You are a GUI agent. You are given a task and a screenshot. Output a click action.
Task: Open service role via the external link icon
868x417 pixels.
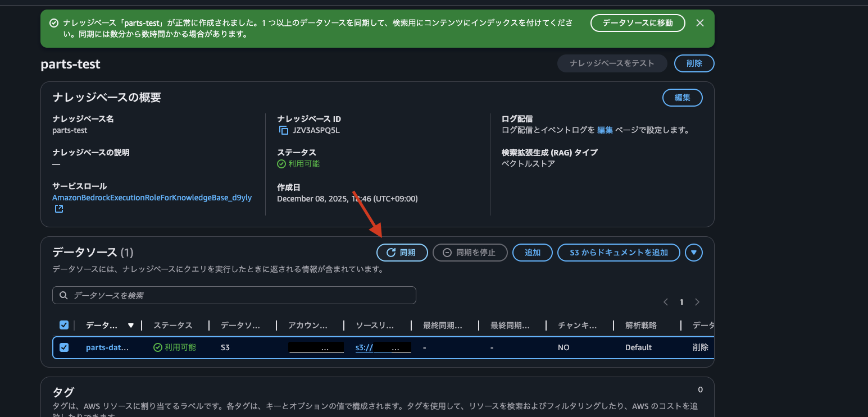click(58, 208)
